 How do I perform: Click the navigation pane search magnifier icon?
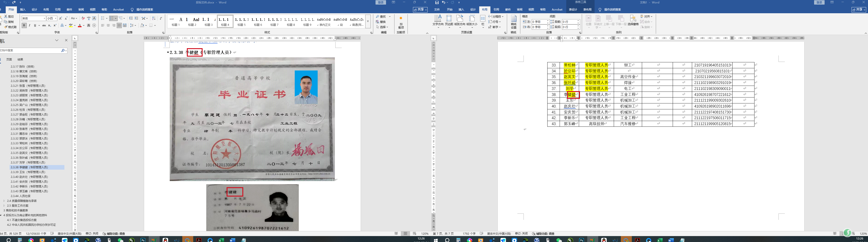(63, 50)
